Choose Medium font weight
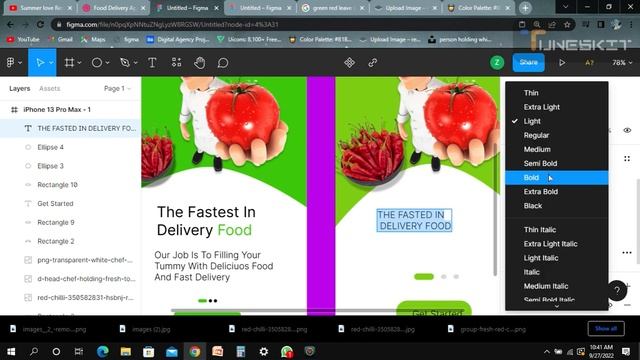Image resolution: width=640 pixels, height=360 pixels. [557, 149]
